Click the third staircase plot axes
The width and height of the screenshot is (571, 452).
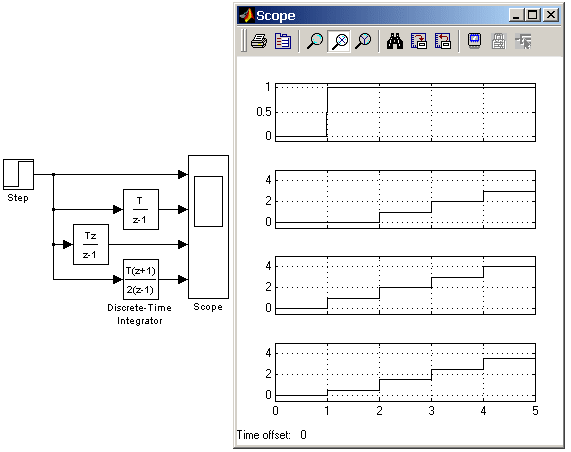[x=405, y=286]
